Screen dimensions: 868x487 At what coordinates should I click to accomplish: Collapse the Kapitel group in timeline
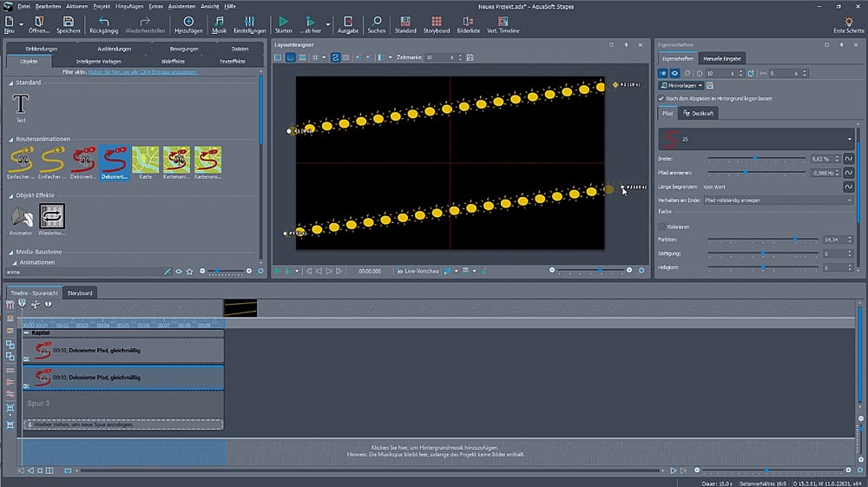(26, 333)
